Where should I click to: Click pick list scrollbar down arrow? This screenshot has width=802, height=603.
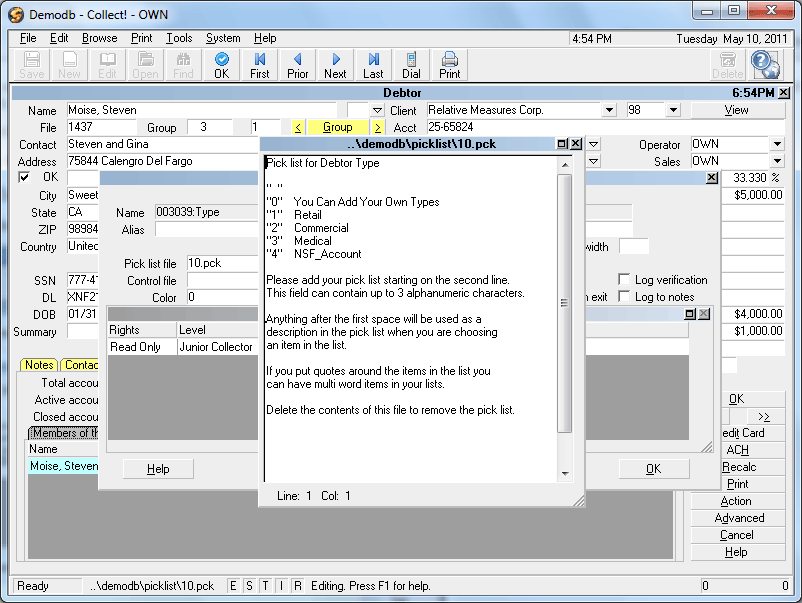(565, 474)
